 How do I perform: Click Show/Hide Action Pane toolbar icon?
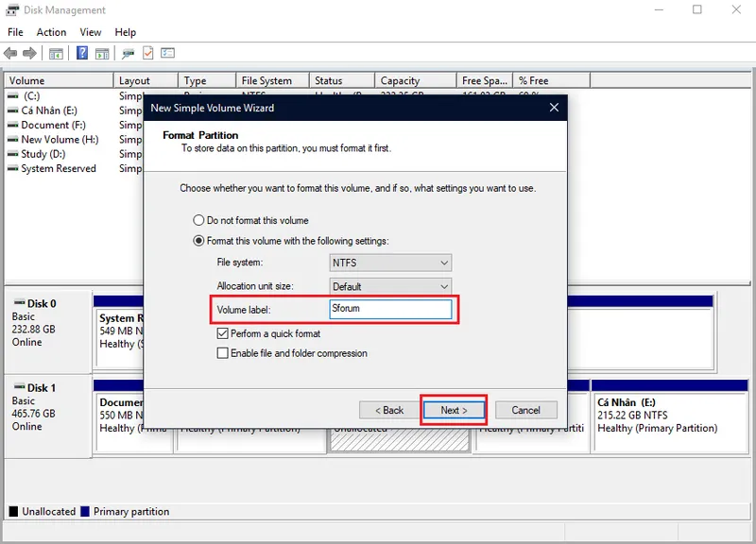coord(102,54)
